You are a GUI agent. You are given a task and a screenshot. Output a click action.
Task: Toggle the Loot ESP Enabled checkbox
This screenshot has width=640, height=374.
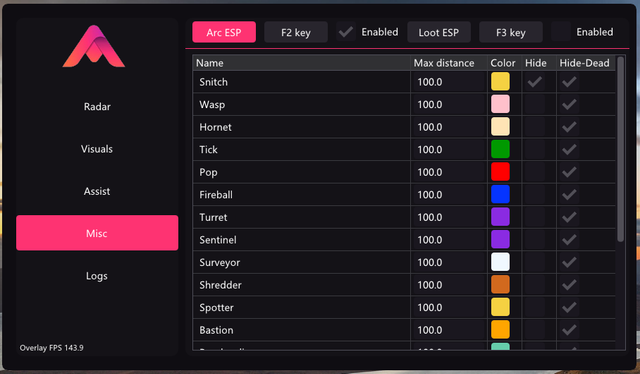tap(561, 32)
